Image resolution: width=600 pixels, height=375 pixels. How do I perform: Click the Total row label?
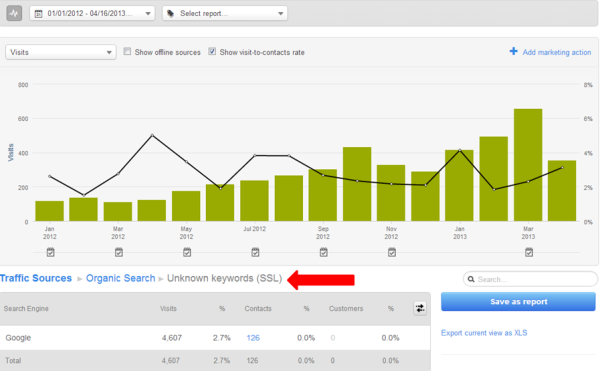(13, 360)
